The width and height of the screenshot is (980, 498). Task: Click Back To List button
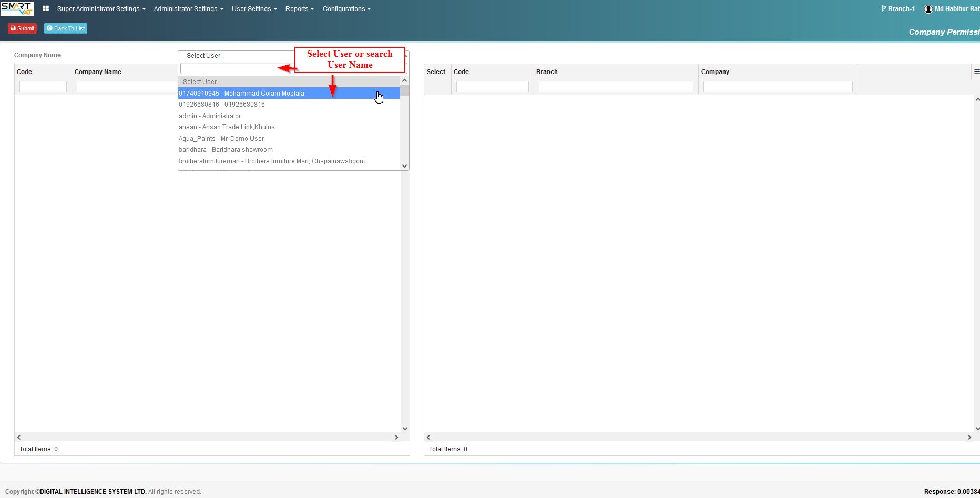(66, 28)
